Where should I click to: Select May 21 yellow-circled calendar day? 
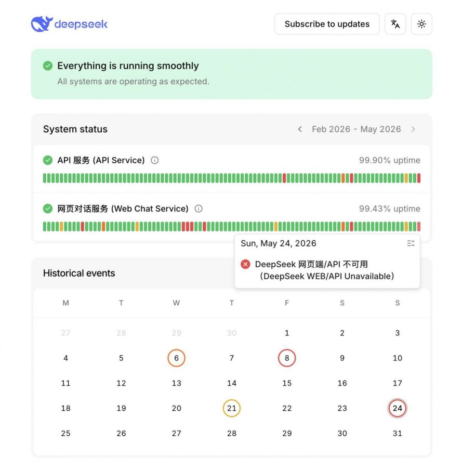[x=232, y=408]
